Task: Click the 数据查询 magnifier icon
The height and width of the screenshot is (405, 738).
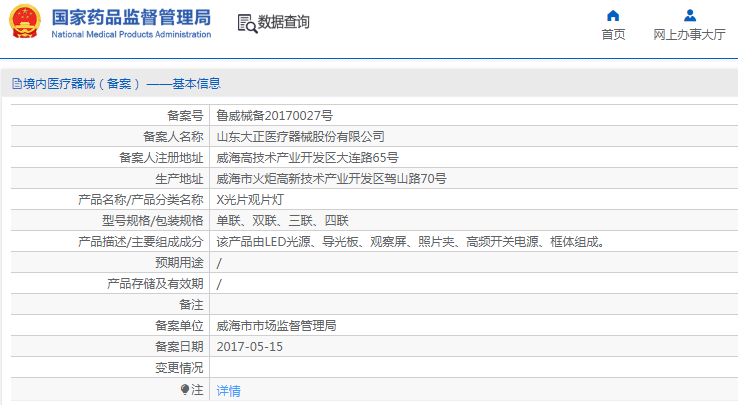Action: 246,23
